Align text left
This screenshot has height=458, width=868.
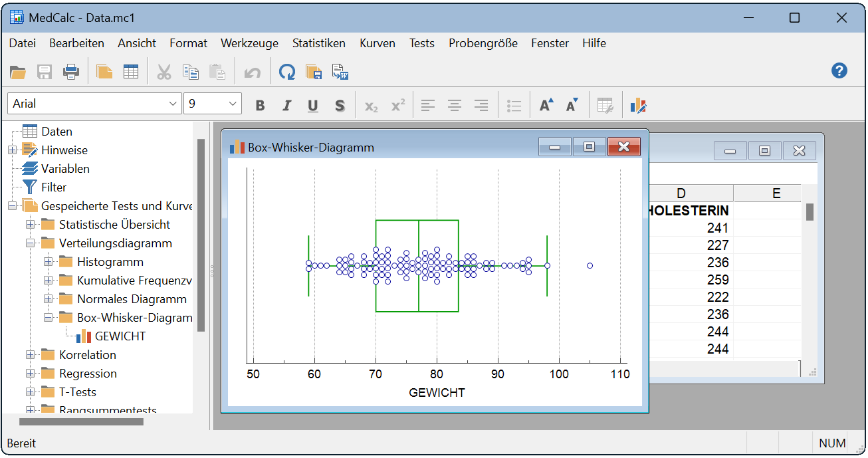pyautogui.click(x=428, y=105)
